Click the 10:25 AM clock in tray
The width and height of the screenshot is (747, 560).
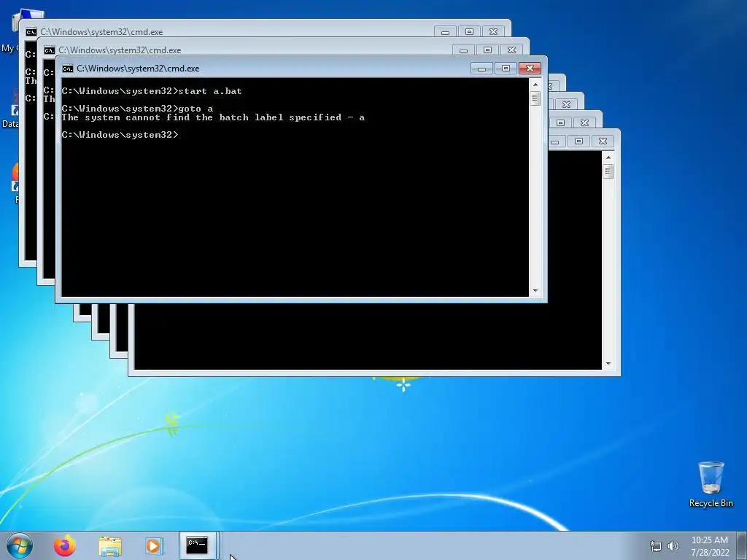click(709, 540)
